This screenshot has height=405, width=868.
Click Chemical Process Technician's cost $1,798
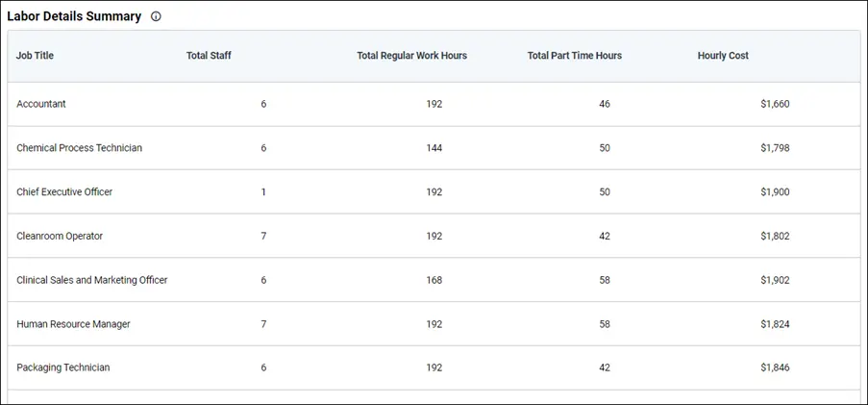coord(775,148)
